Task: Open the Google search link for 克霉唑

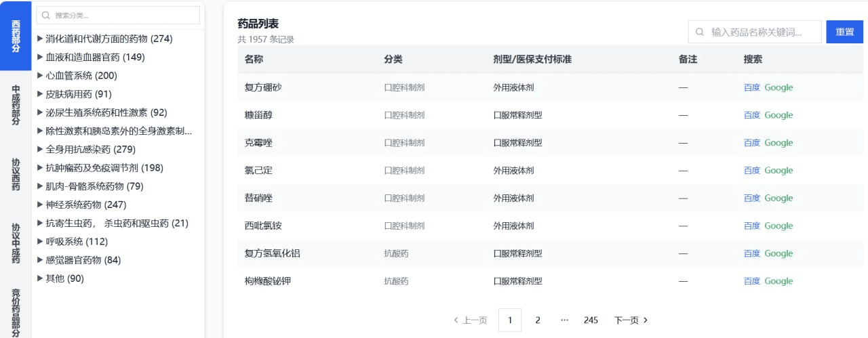Action: [778, 143]
